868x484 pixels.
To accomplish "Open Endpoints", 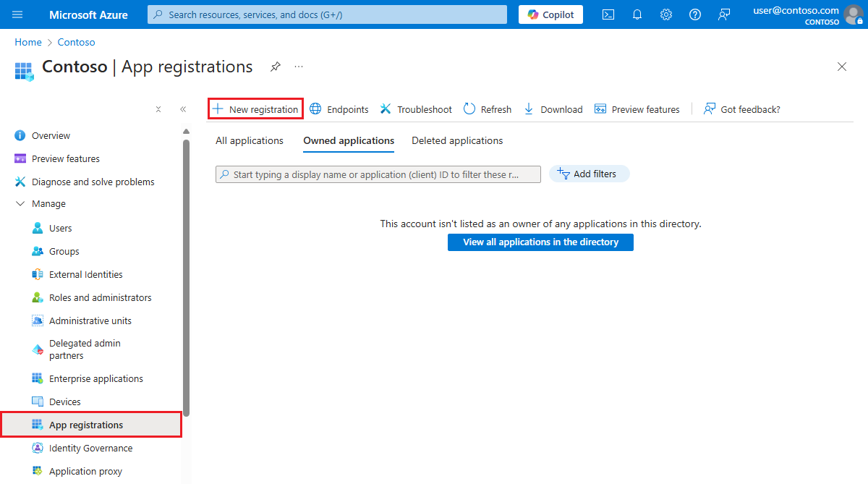I will (339, 109).
